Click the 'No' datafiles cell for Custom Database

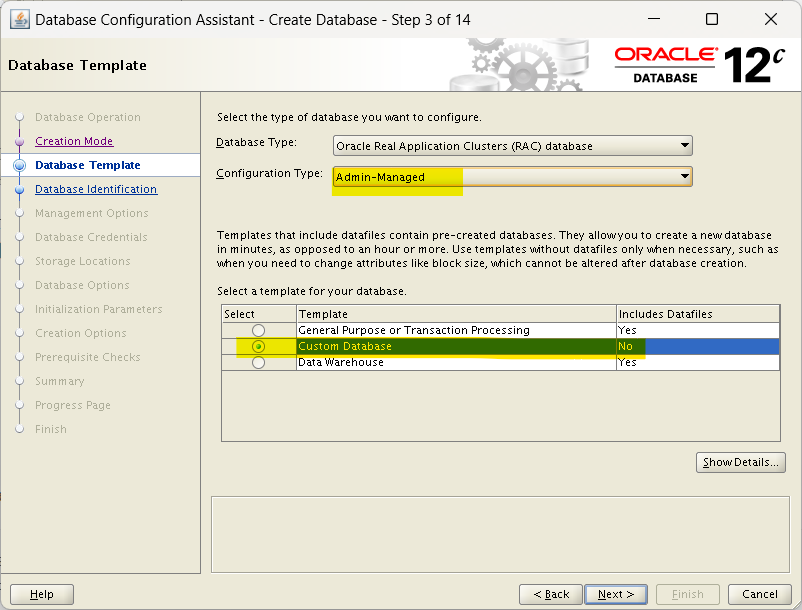pos(698,346)
